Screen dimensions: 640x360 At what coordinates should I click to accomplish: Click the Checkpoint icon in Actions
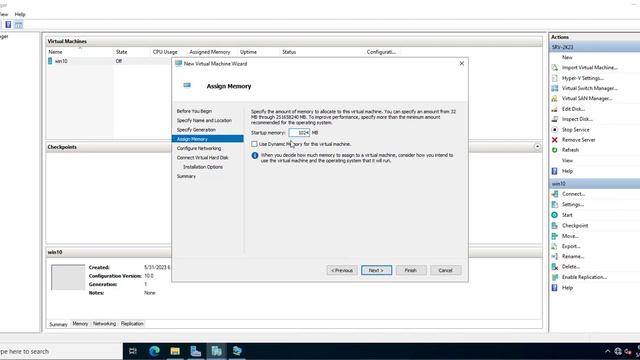click(554, 225)
